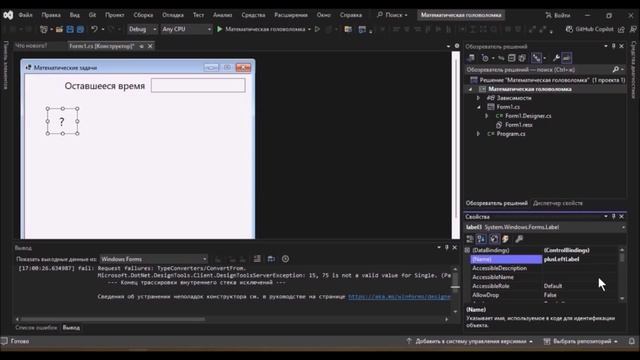The width and height of the screenshot is (640, 360).
Task: Open Output source dropdown Windows Forms
Action: (x=154, y=259)
